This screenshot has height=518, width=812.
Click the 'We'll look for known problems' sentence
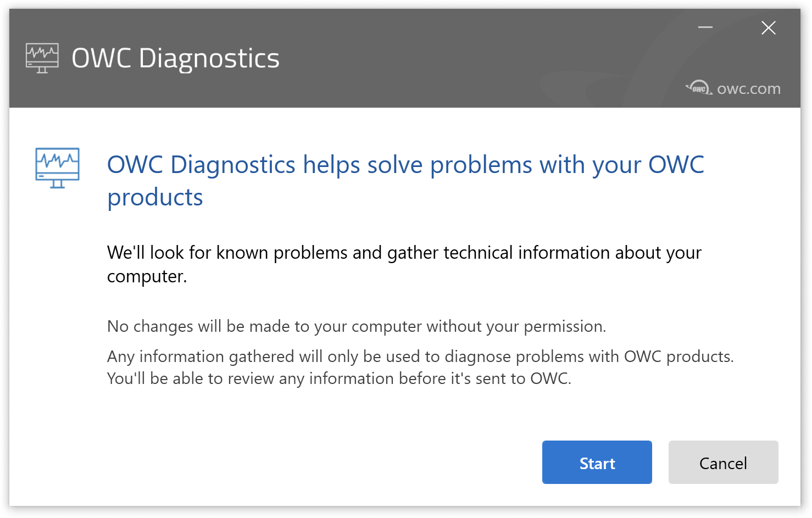point(404,253)
